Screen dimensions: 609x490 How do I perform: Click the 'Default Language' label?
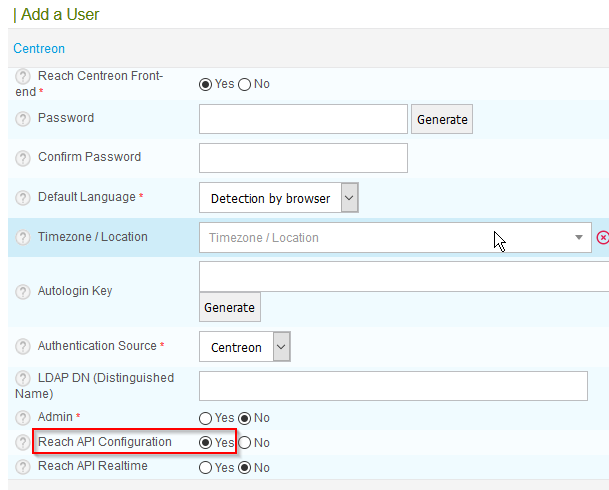click(x=87, y=197)
